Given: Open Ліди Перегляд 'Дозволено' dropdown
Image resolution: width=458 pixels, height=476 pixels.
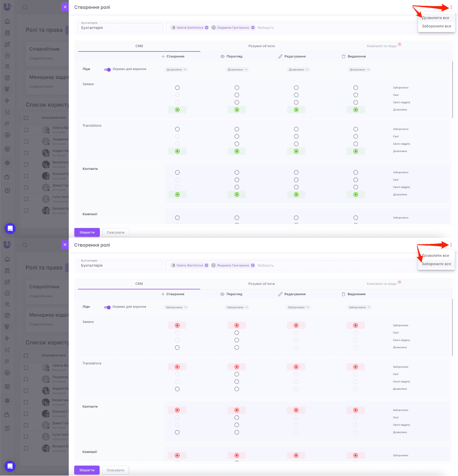Looking at the screenshot, I should [237, 70].
